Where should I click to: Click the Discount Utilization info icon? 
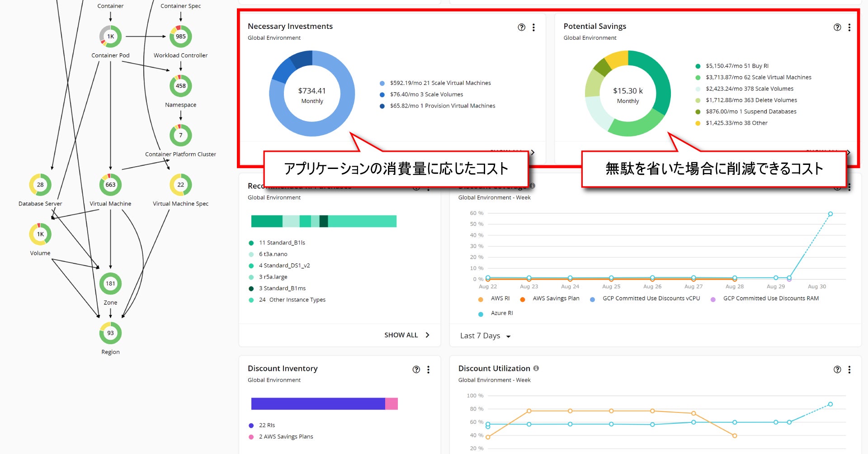tap(536, 368)
